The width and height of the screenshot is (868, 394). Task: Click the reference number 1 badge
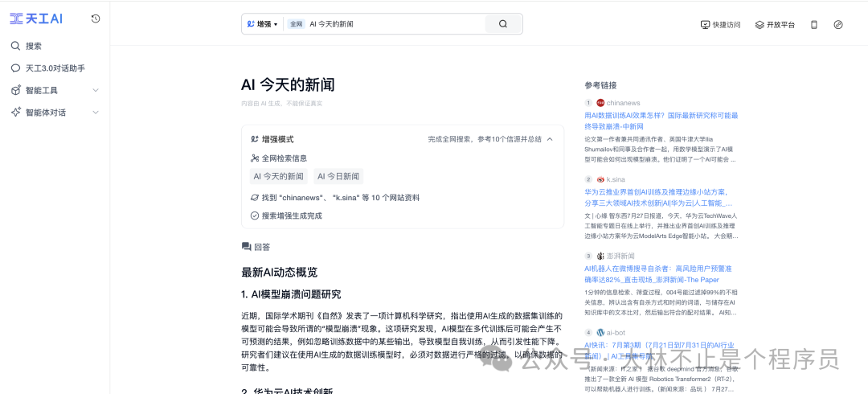[588, 102]
